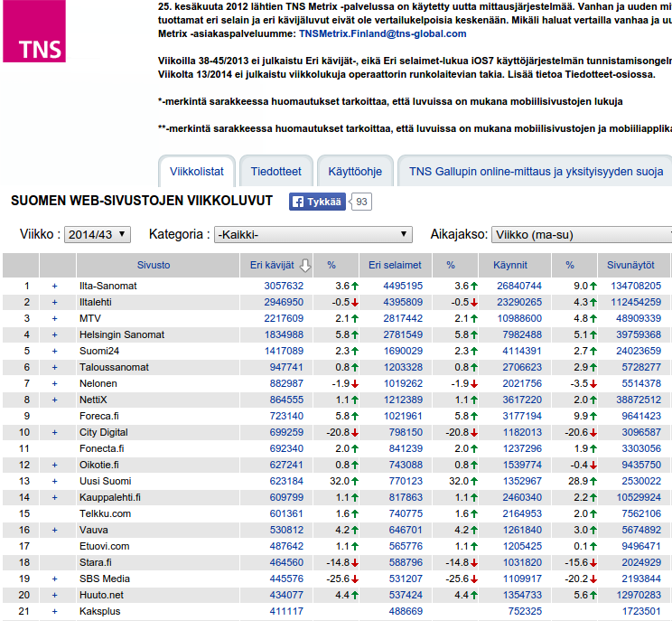Expand the City Digital row plus sign

pyautogui.click(x=54, y=433)
